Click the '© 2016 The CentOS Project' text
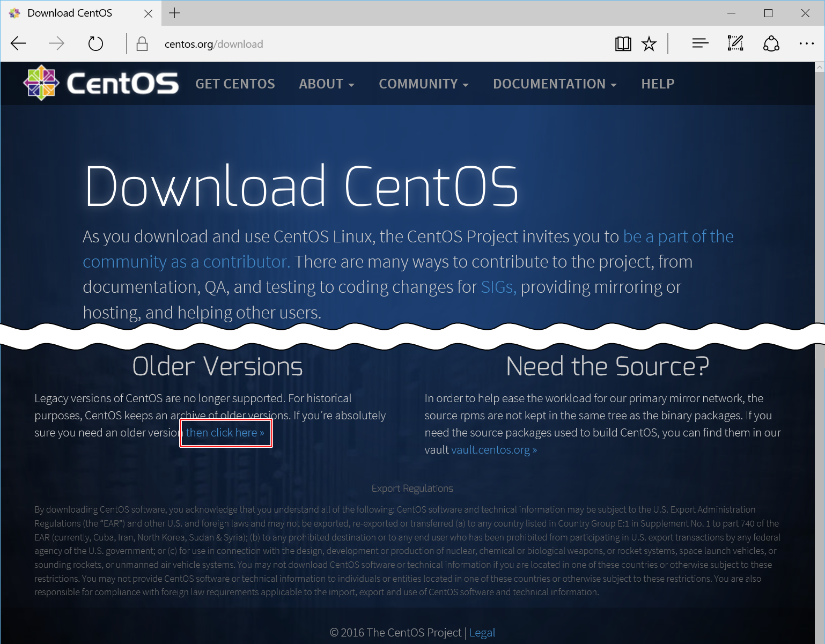825x644 pixels. (x=395, y=633)
